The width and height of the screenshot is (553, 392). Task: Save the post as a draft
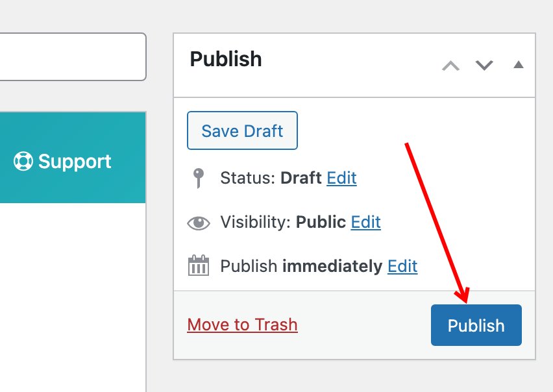[242, 130]
